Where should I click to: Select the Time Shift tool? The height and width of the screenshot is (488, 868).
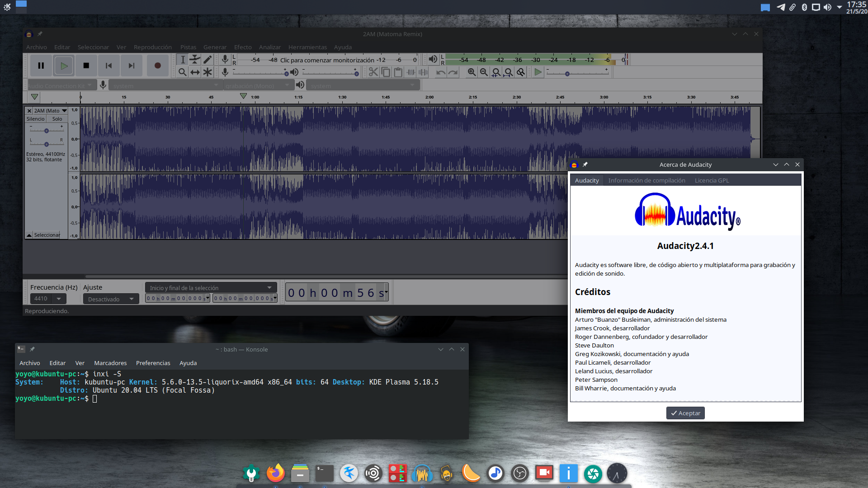point(195,72)
